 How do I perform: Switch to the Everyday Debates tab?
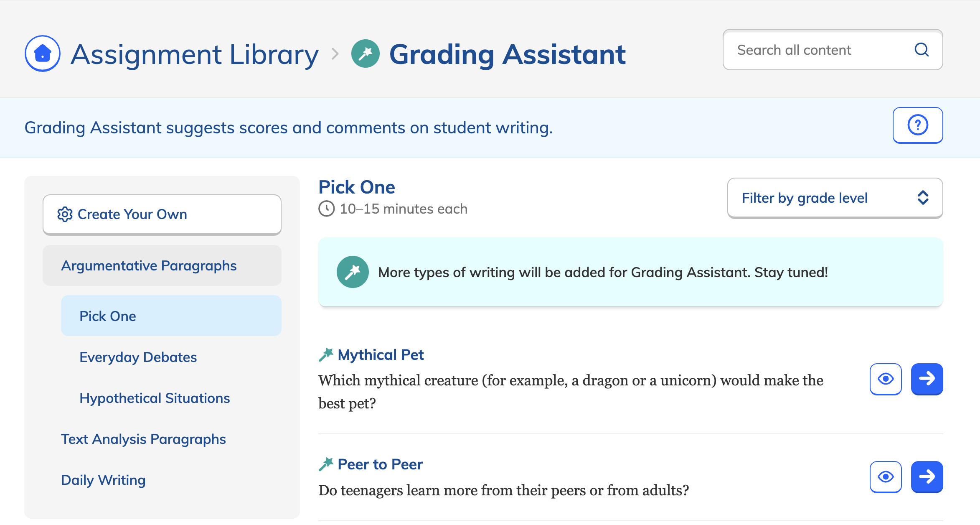[x=138, y=357]
